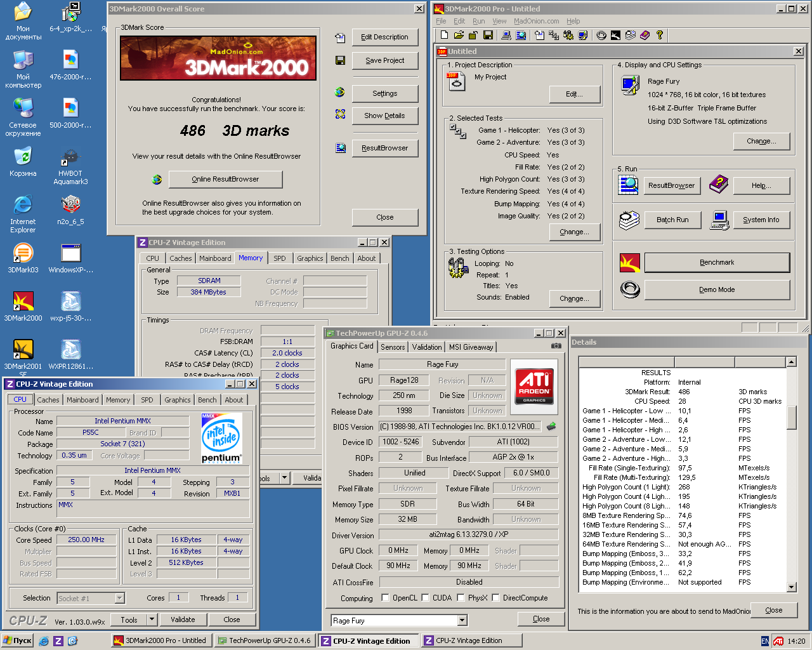The height and width of the screenshot is (650, 812).
Task: Click Internet Explorer quick launch icon
Action: pyautogui.click(x=43, y=641)
